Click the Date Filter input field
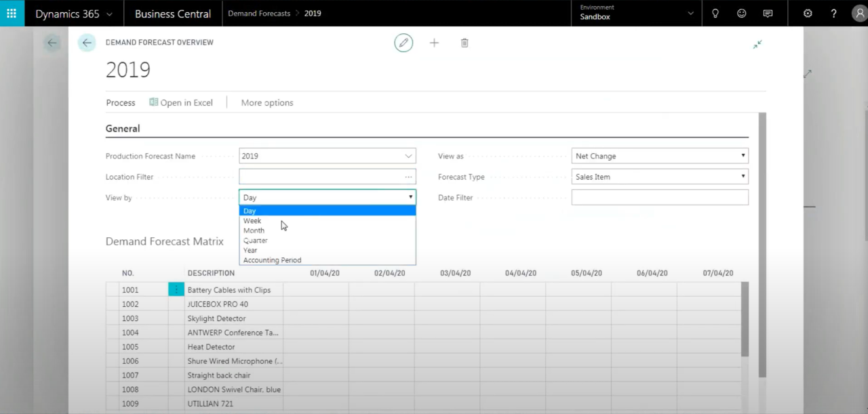Image resolution: width=868 pixels, height=414 pixels. point(660,198)
